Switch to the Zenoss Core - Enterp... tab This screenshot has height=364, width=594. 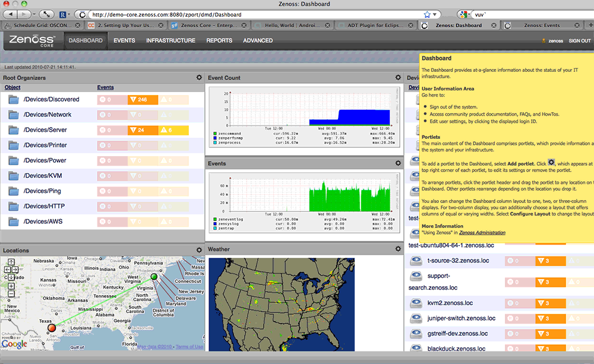(208, 26)
